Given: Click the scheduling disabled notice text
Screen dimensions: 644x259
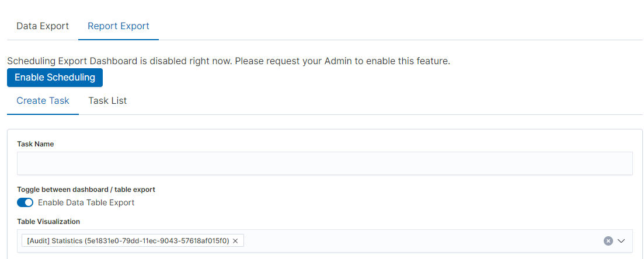Looking at the screenshot, I should pyautogui.click(x=175, y=61).
